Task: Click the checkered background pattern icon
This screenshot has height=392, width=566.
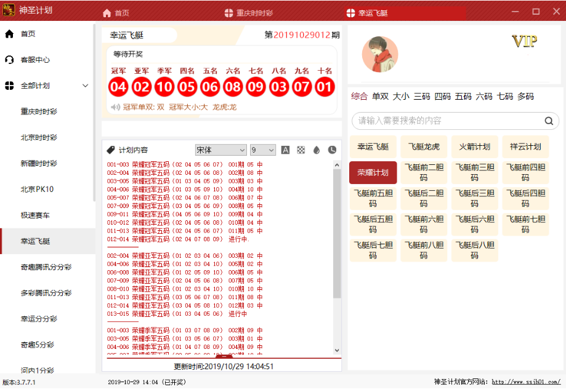Action: tap(301, 150)
